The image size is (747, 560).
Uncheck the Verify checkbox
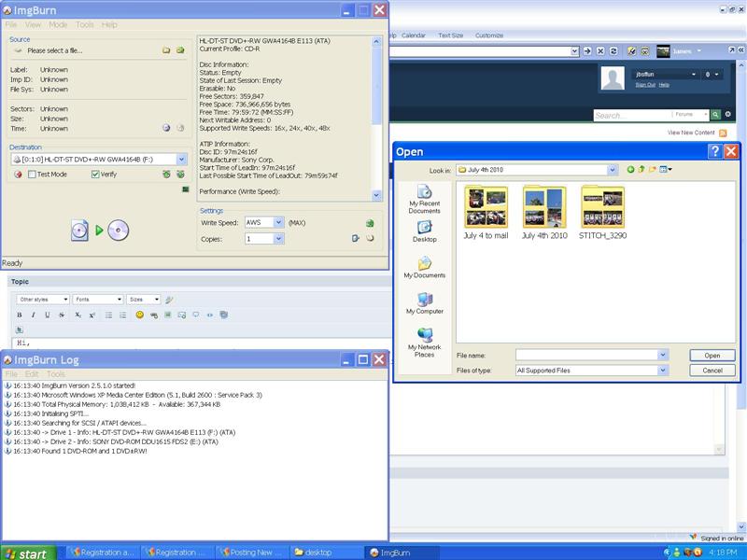(x=95, y=175)
